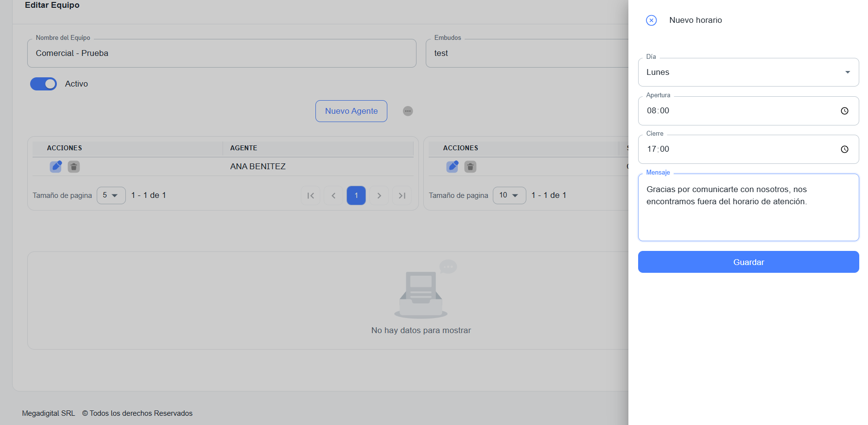Click trash icon in second table
868x425 pixels.
[470, 167]
